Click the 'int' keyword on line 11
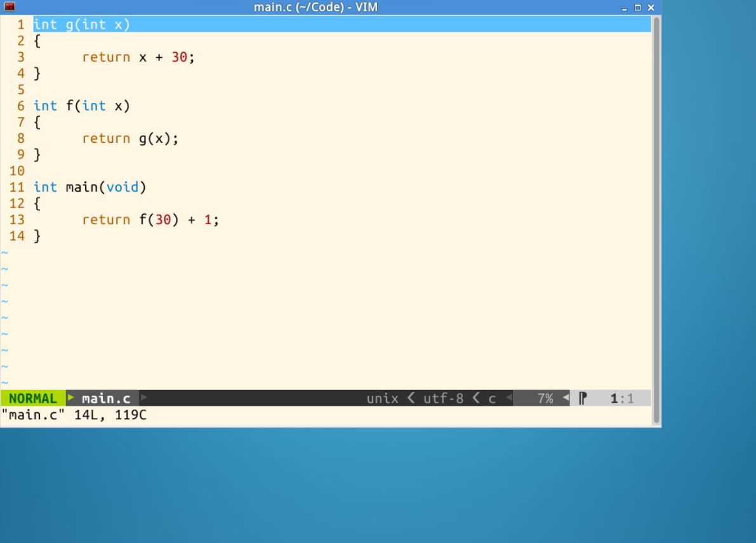Viewport: 756px width, 543px height. coord(45,187)
